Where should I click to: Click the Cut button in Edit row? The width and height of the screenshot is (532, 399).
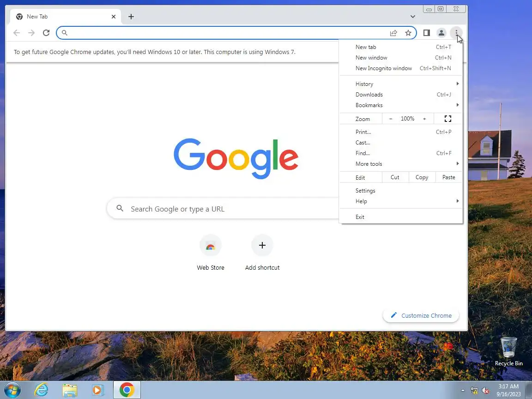coord(395,177)
